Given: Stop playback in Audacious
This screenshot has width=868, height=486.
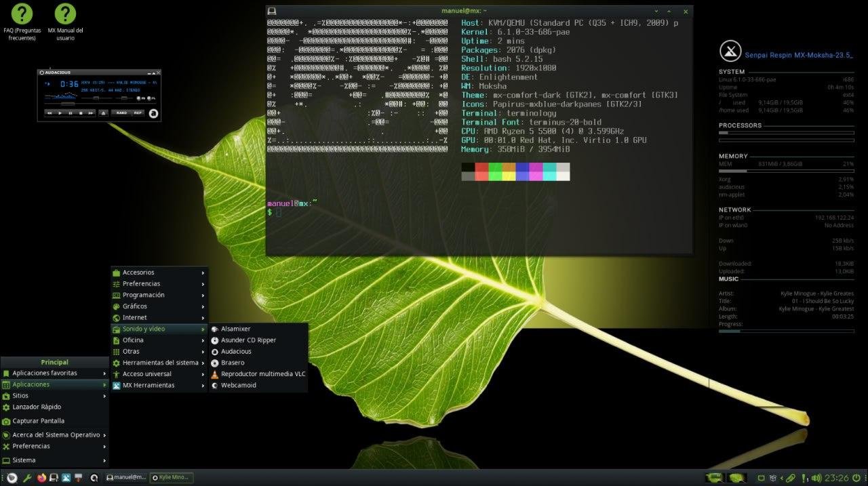Looking at the screenshot, I should (81, 113).
